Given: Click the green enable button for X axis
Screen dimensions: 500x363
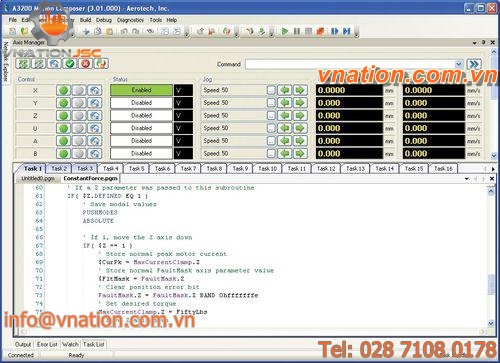Looking at the screenshot, I should click(63, 90).
